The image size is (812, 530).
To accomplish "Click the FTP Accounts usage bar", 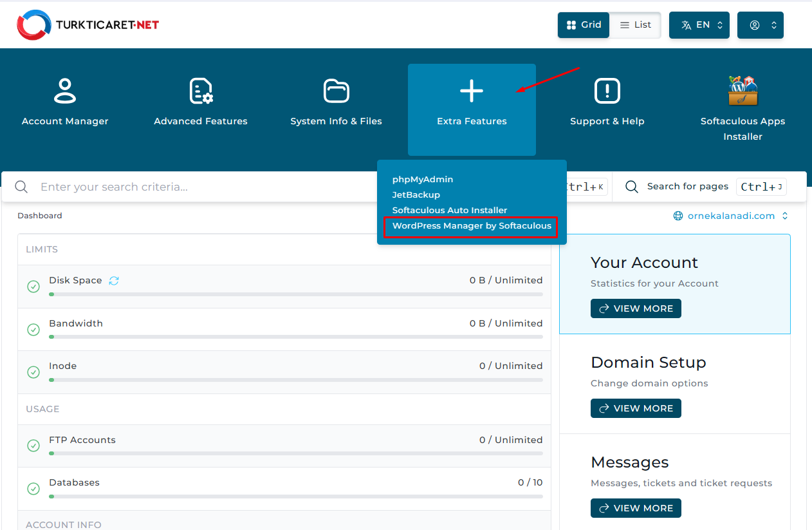I will [x=296, y=453].
